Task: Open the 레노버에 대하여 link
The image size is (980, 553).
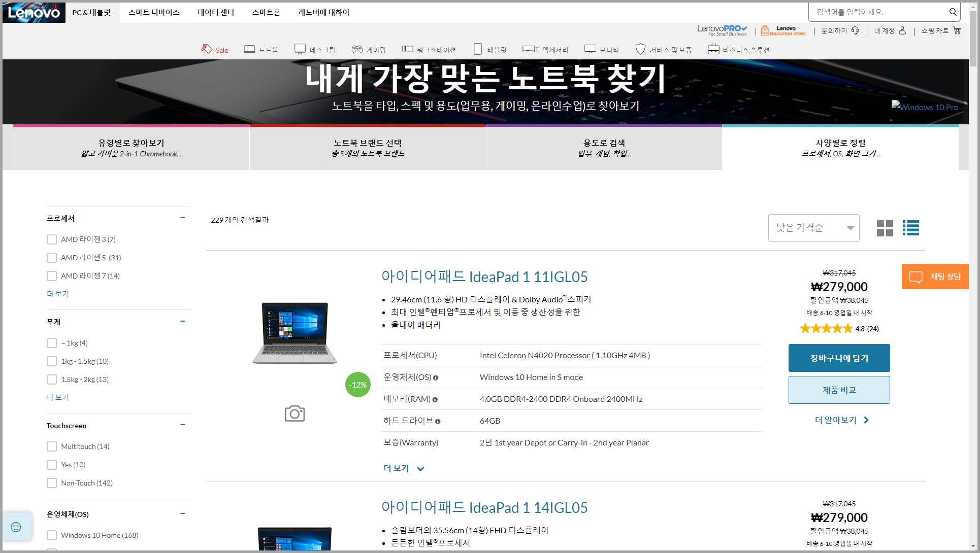Action: (x=324, y=12)
